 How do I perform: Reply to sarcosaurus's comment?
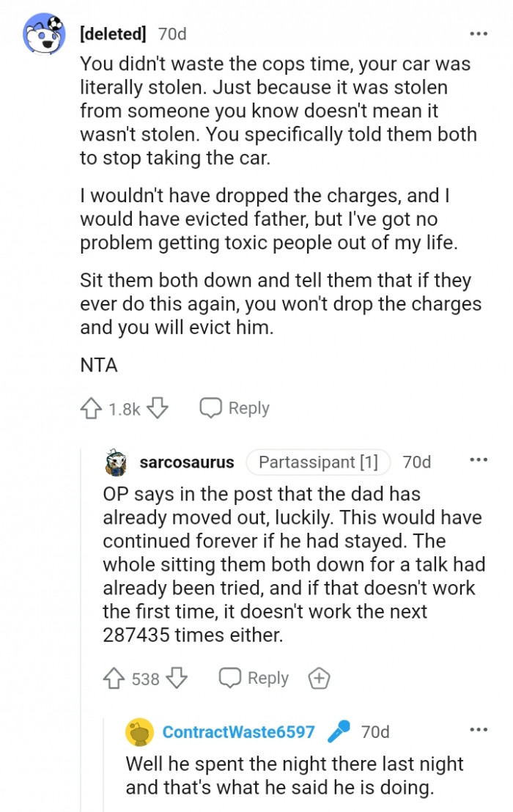pos(253,678)
